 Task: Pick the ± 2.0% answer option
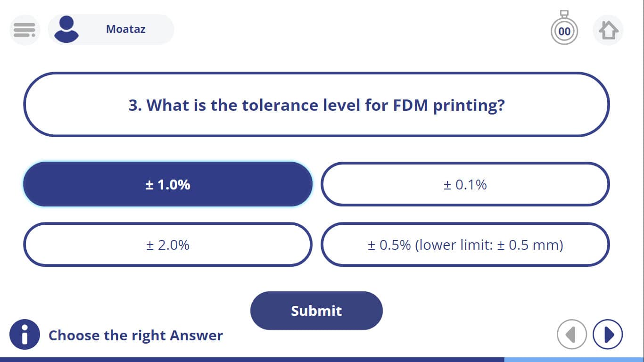168,245
